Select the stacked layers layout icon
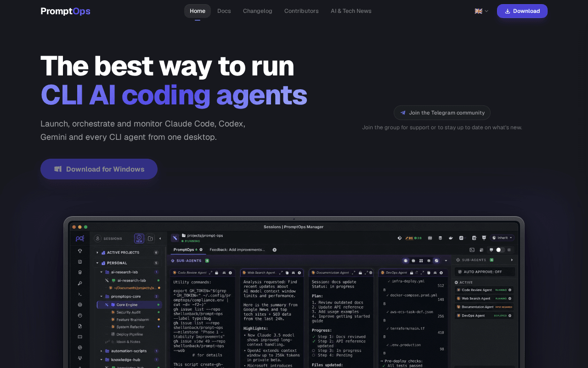This screenshot has height=368, width=588. [429, 261]
